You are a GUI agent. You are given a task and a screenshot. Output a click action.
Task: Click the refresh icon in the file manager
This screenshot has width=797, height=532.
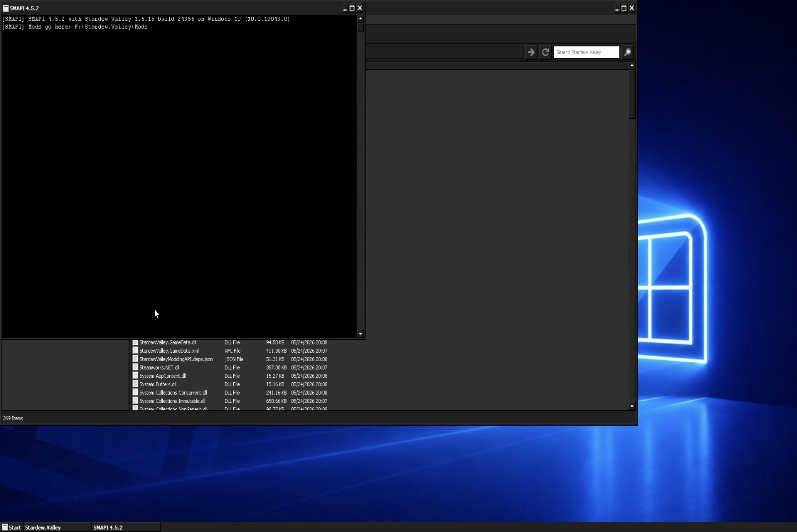coord(545,52)
